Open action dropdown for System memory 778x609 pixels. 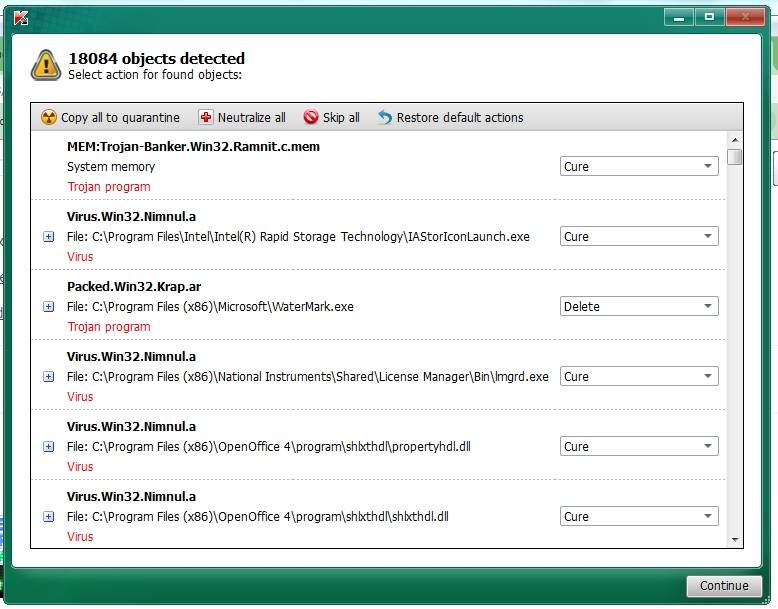click(639, 166)
